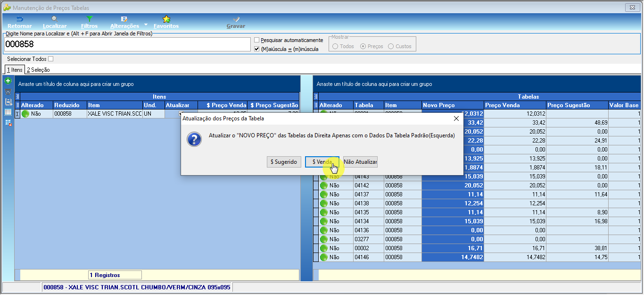Viewport: 644px width, 295px height.
Task: Enable Pesquisar automaticamente checkbox
Action: coord(257,40)
